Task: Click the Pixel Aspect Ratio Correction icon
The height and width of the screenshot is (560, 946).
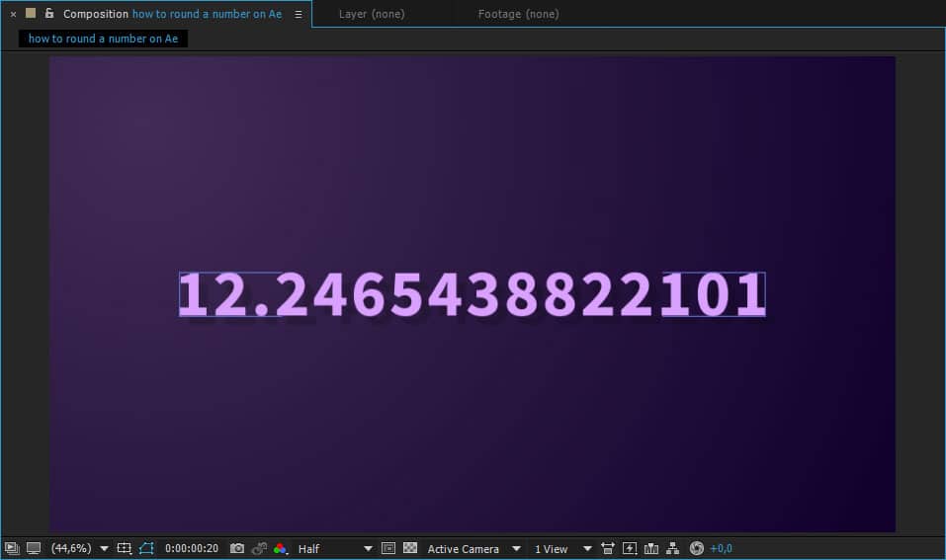Action: click(607, 548)
